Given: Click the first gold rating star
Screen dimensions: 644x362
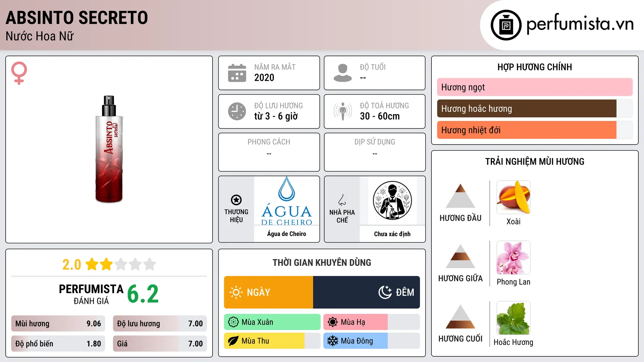Looking at the screenshot, I should point(92,264).
